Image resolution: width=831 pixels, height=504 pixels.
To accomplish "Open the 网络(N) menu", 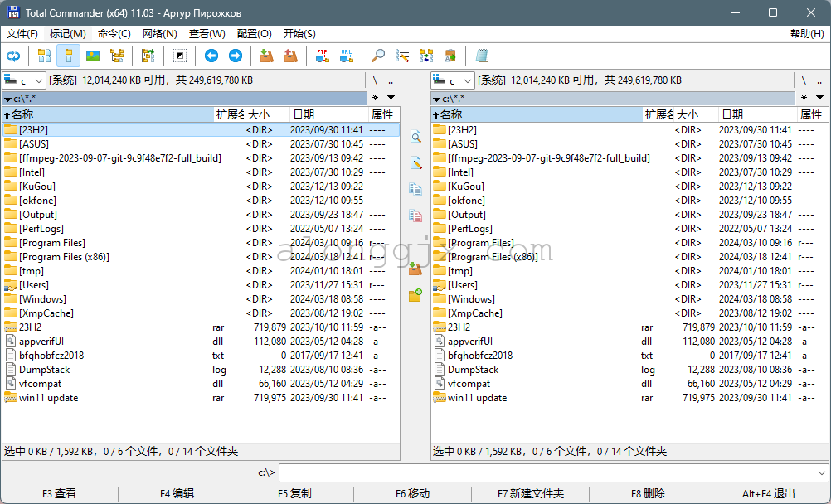I will pos(160,34).
